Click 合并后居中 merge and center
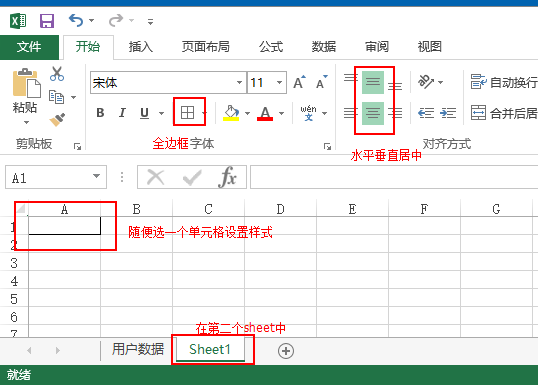The height and width of the screenshot is (385, 538). coord(504,113)
